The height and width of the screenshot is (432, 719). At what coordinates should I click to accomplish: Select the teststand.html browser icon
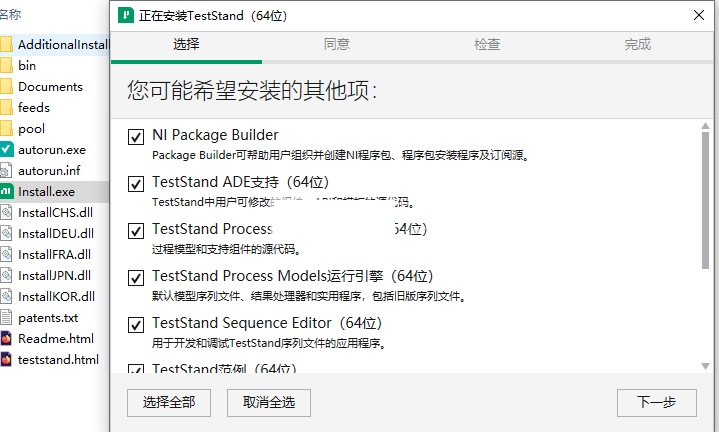(6, 360)
